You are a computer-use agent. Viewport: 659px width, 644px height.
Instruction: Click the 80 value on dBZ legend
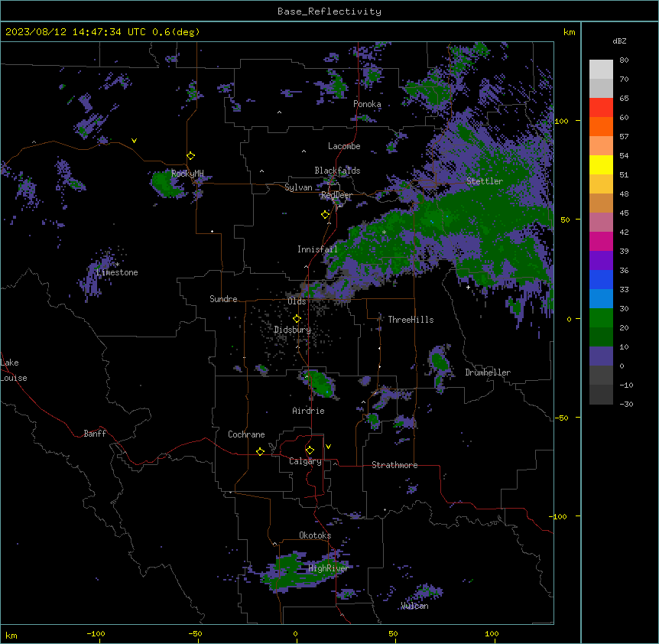(624, 60)
